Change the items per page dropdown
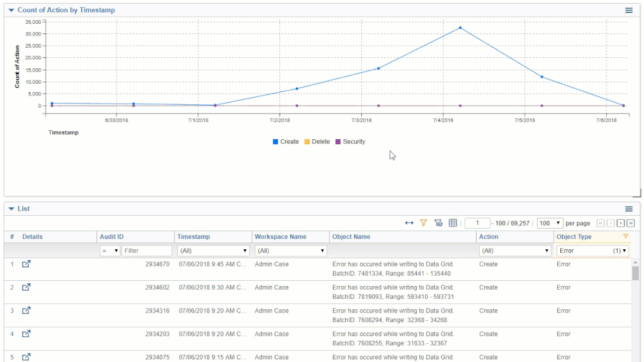Viewport: 644px width, 362px height. [x=549, y=223]
